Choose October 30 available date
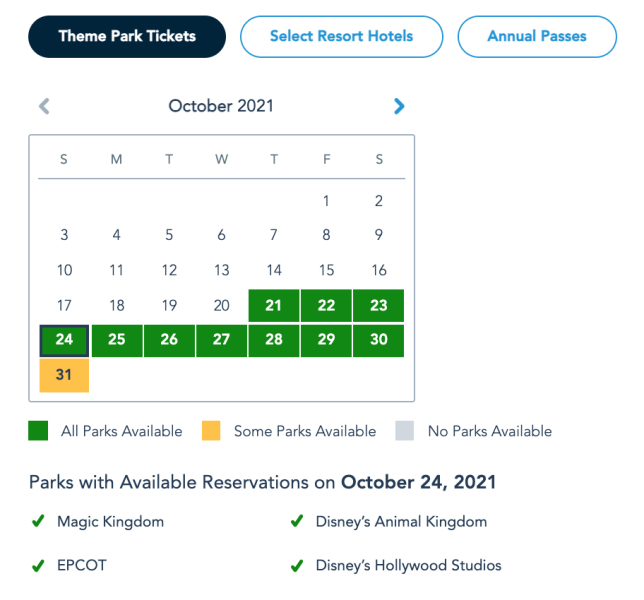The height and width of the screenshot is (600, 644). pyautogui.click(x=379, y=340)
